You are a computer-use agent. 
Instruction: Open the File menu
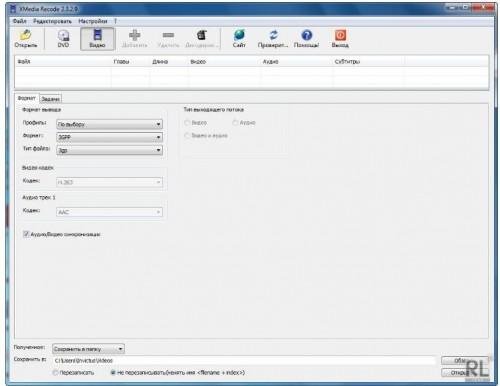[20, 21]
